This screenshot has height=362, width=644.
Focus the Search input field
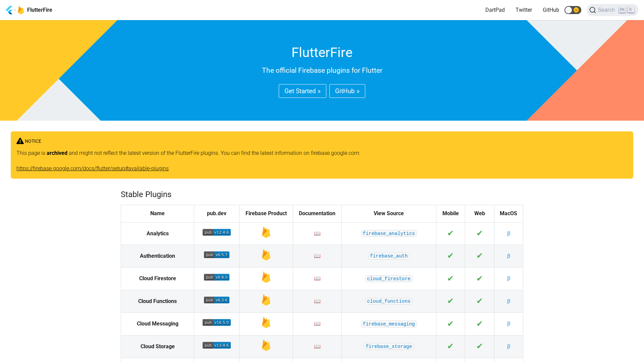(612, 10)
